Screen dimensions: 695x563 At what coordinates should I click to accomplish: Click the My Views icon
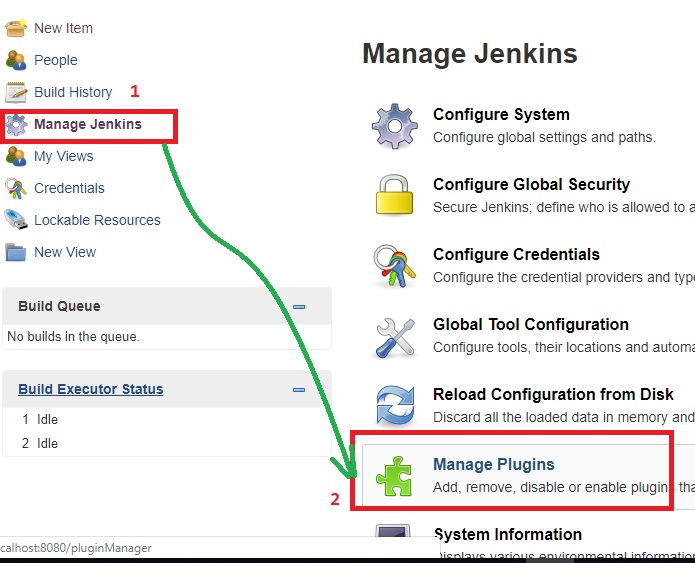[x=16, y=156]
